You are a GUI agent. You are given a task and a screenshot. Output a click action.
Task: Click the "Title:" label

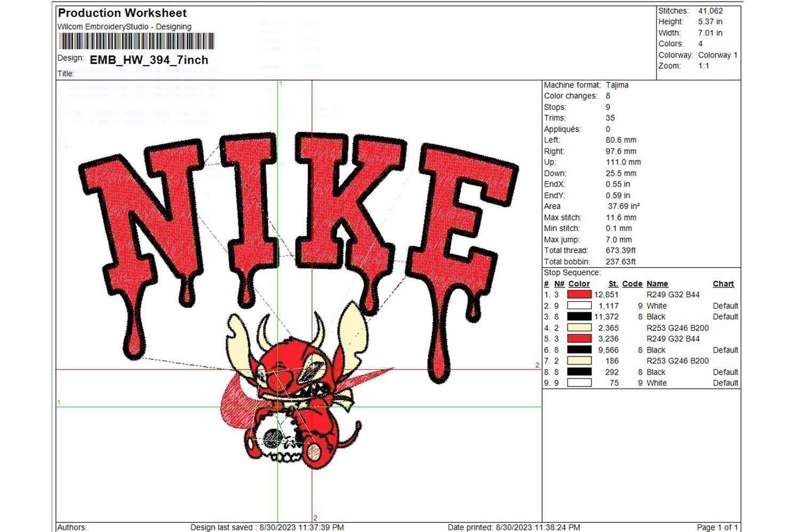tap(66, 74)
